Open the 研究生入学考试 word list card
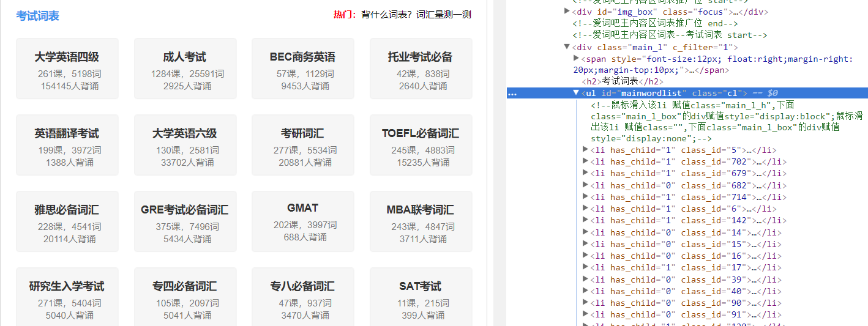868x326 pixels. click(67, 297)
